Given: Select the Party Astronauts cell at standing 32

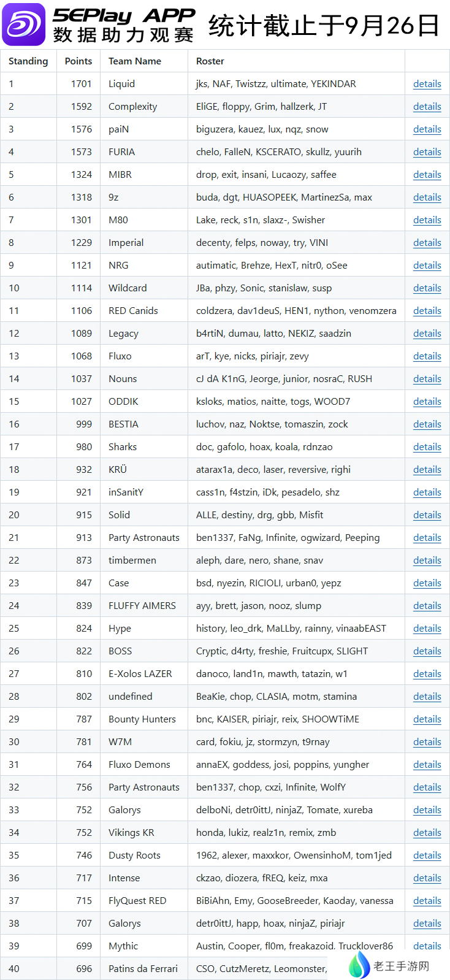Looking at the screenshot, I should [x=144, y=787].
